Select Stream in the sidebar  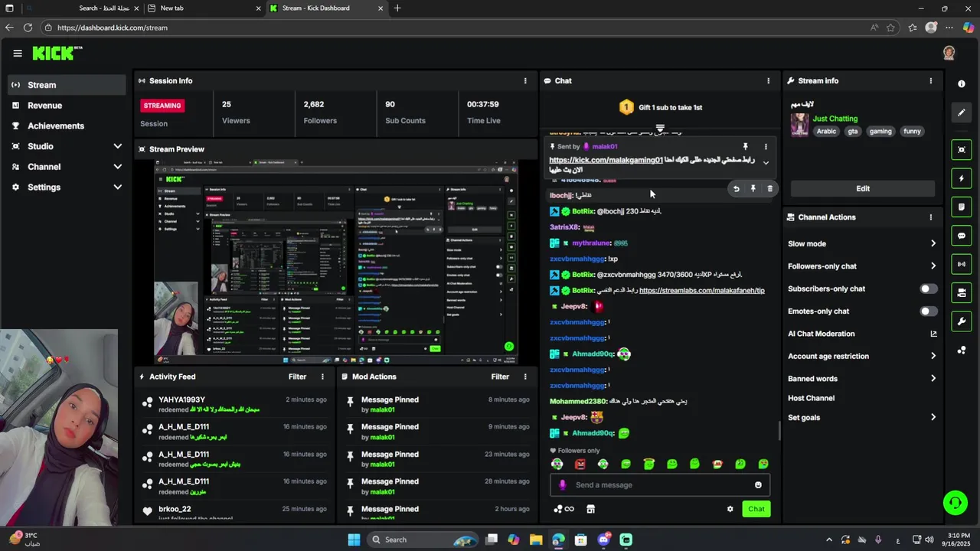67,85
